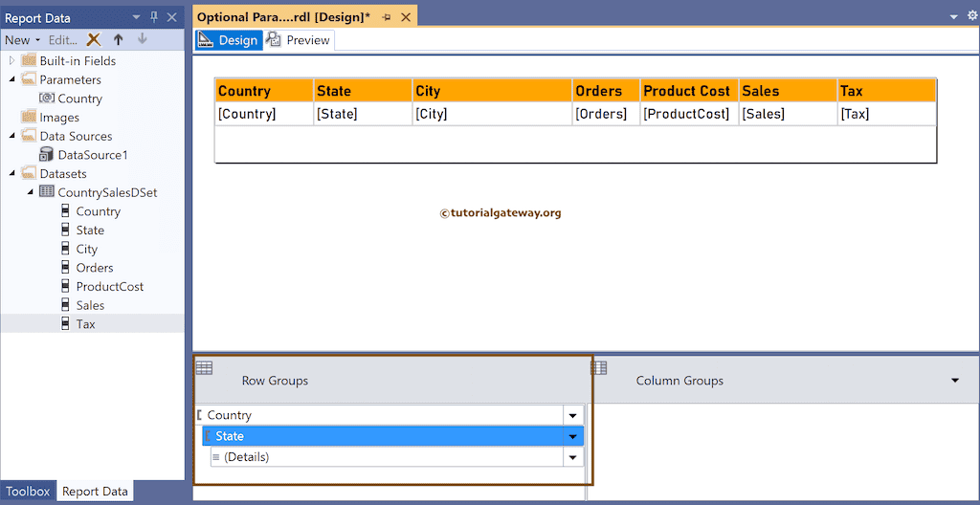Switch to the Toolbox tab
This screenshot has width=980, height=505.
click(x=28, y=492)
